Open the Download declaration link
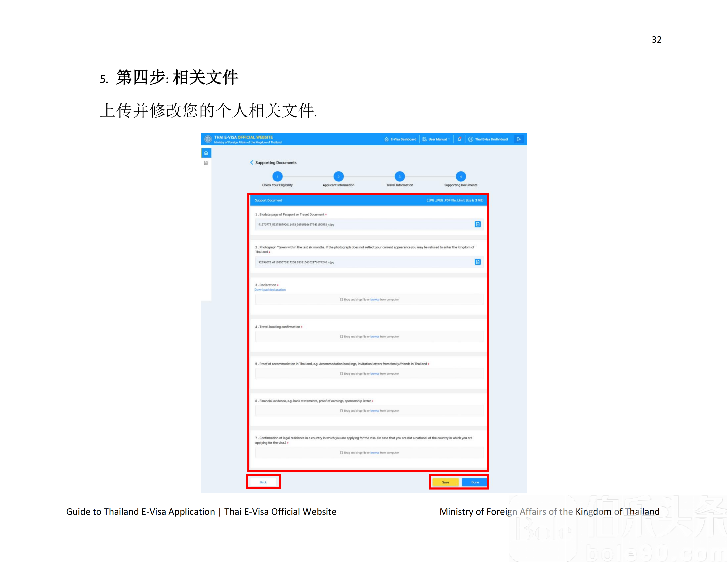728x563 pixels. 270,290
